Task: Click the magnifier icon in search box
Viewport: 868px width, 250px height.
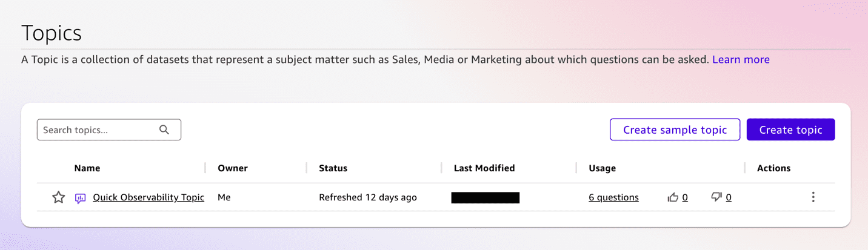Action: (164, 130)
